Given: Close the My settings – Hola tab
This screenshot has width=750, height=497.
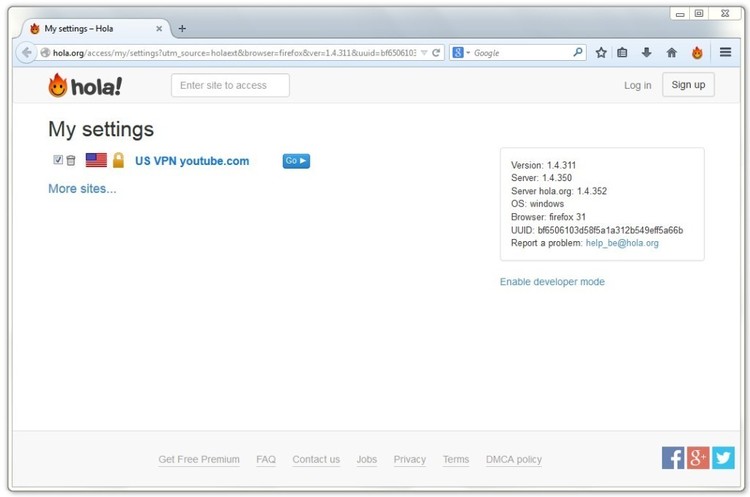Looking at the screenshot, I should pyautogui.click(x=159, y=29).
